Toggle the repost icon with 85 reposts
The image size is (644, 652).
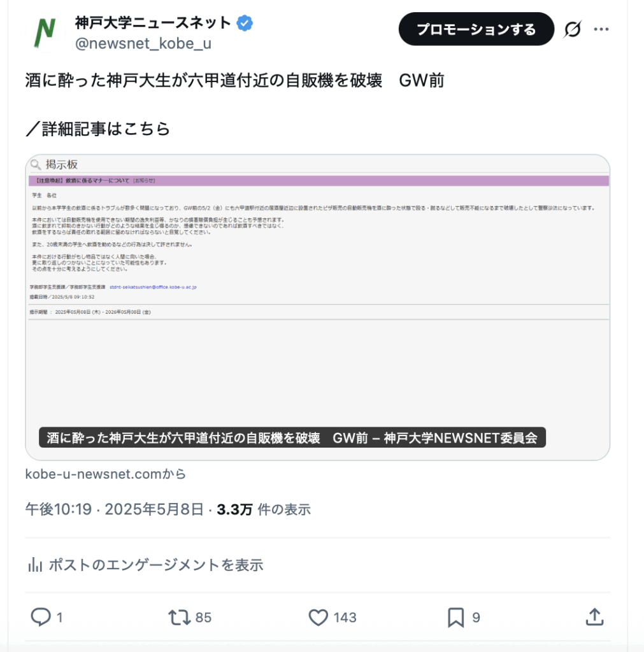(x=178, y=617)
